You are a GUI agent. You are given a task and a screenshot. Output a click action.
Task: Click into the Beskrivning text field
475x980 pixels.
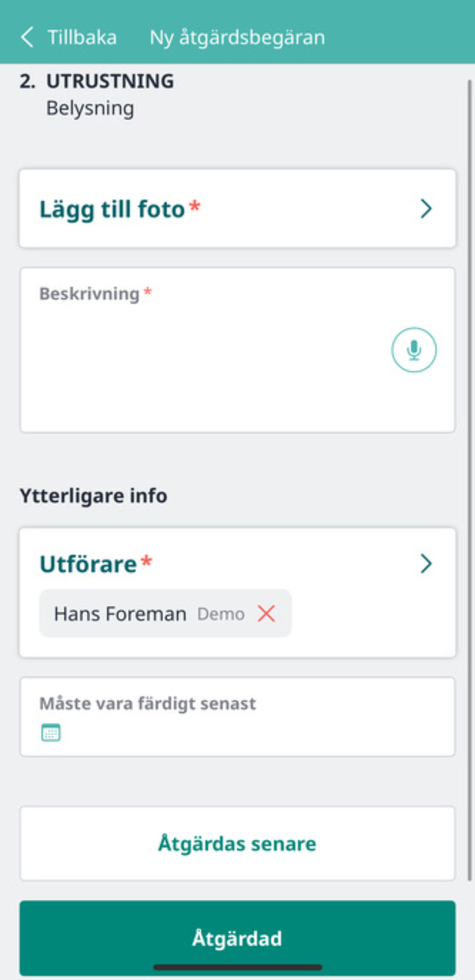(237, 350)
